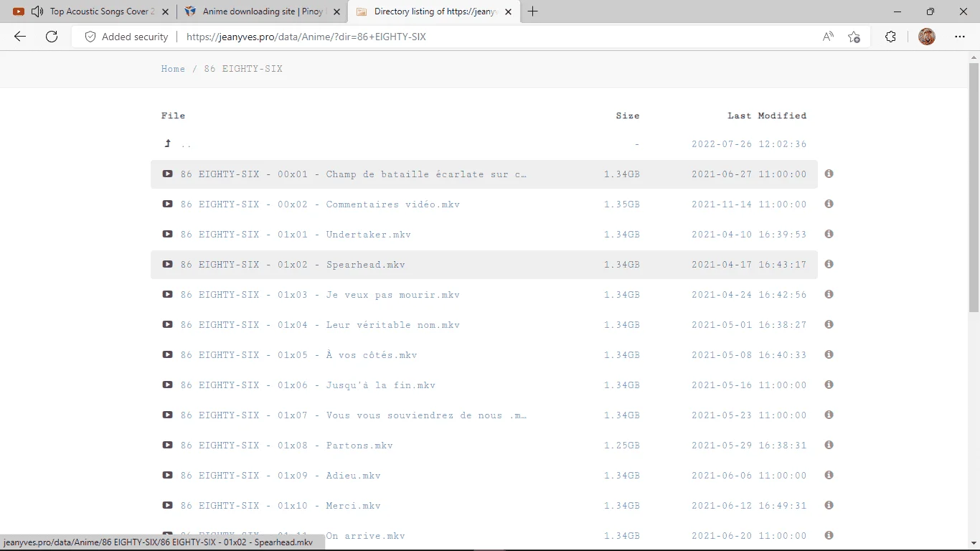Viewport: 980px width, 551px height.
Task: Open 01x07 Vous vous souviendrez de nous file
Action: 354,415
